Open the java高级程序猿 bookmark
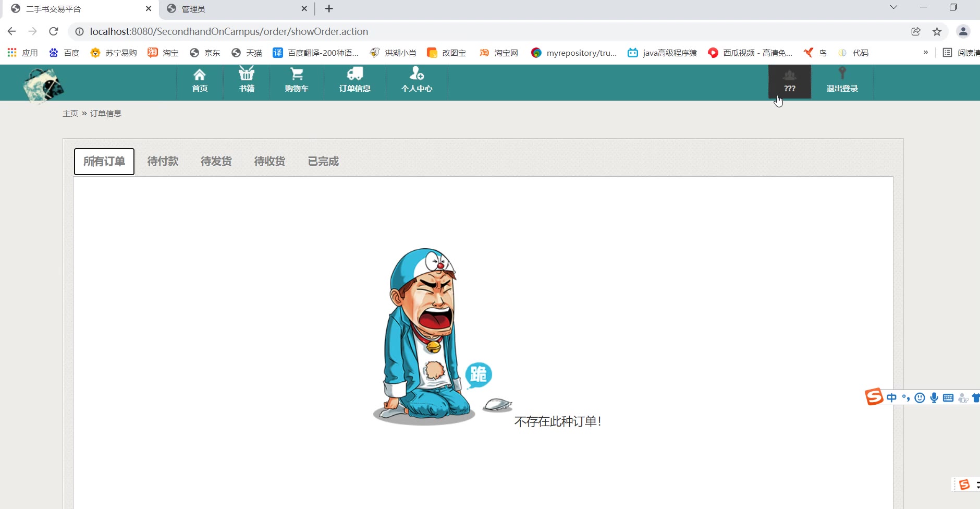This screenshot has width=980, height=509. tap(663, 53)
